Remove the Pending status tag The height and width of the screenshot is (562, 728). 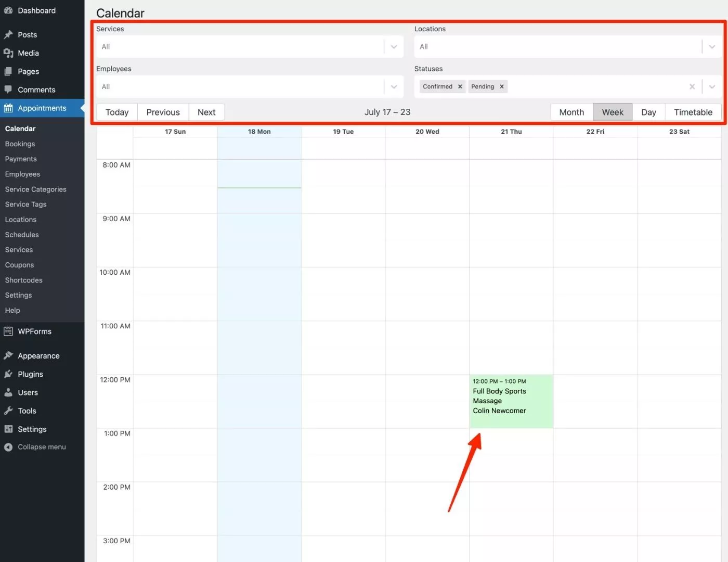[x=502, y=87]
